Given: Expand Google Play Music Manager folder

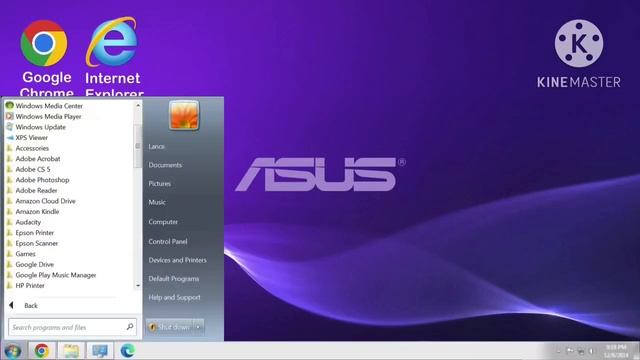Looking at the screenshot, I should 52,275.
